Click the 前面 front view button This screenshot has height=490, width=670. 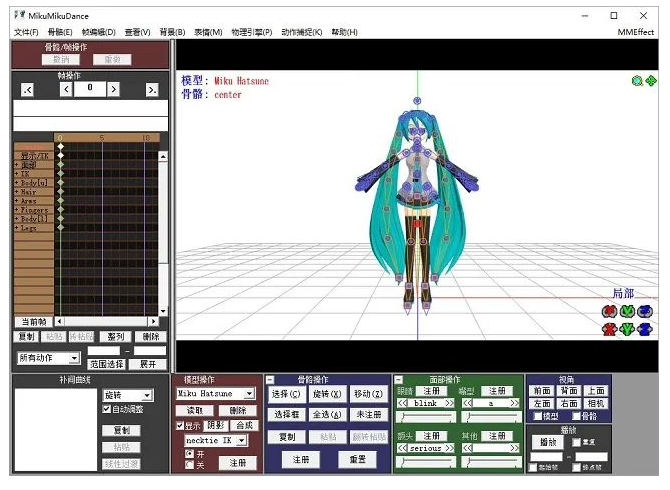tap(542, 391)
